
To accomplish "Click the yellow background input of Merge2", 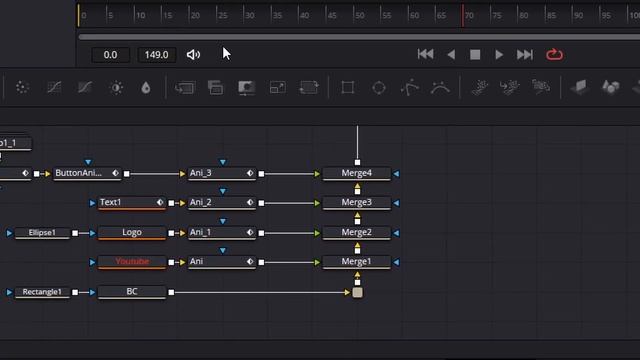I will (x=357, y=245).
